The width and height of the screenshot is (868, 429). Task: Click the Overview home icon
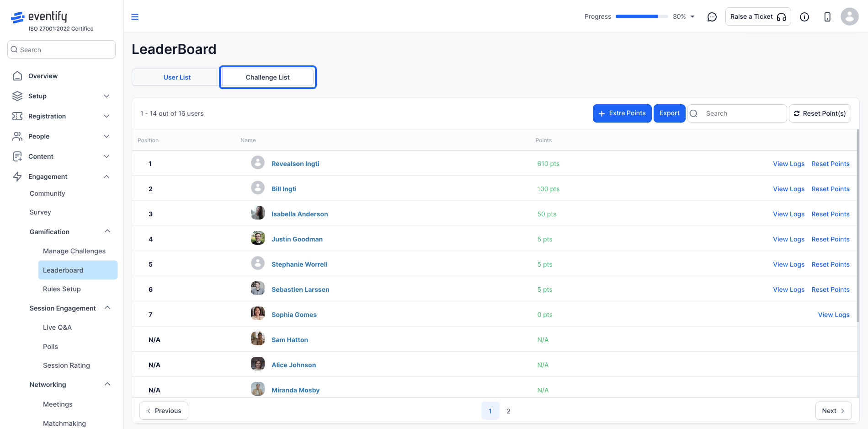[x=17, y=76]
